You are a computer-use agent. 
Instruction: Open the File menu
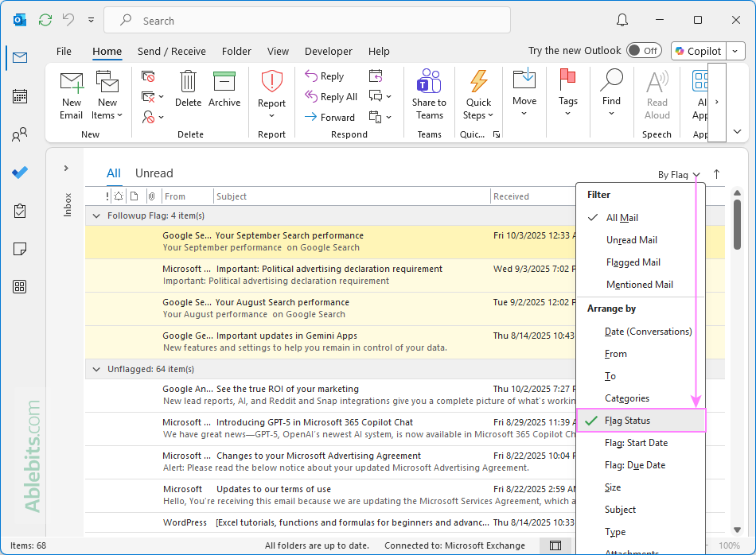[64, 51]
